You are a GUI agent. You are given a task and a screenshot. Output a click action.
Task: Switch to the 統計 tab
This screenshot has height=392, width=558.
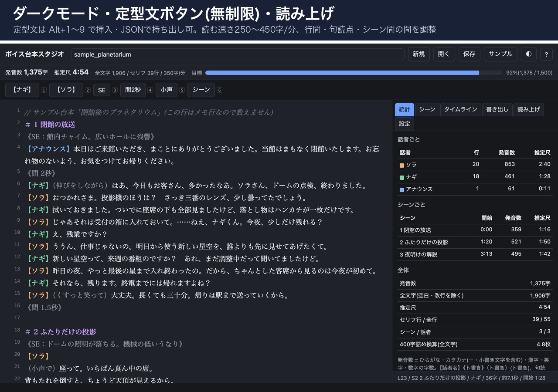(x=405, y=109)
